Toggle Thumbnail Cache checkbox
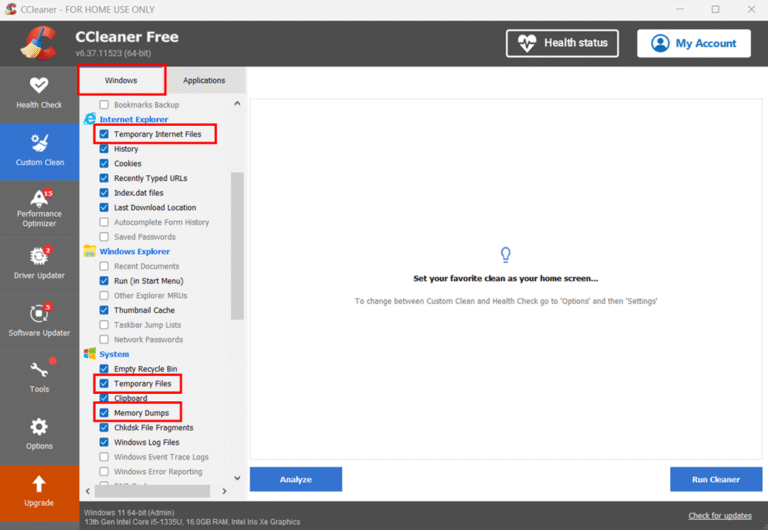This screenshot has width=768, height=530. coord(104,310)
